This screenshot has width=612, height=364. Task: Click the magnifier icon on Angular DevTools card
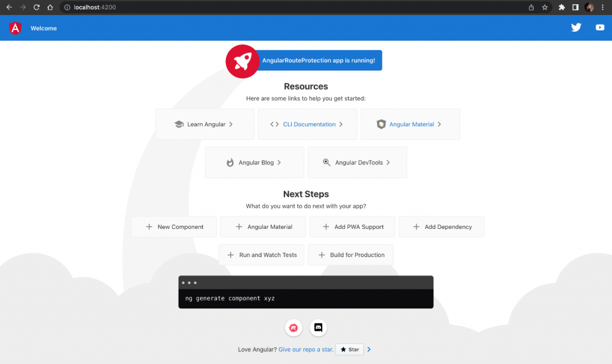[326, 162]
